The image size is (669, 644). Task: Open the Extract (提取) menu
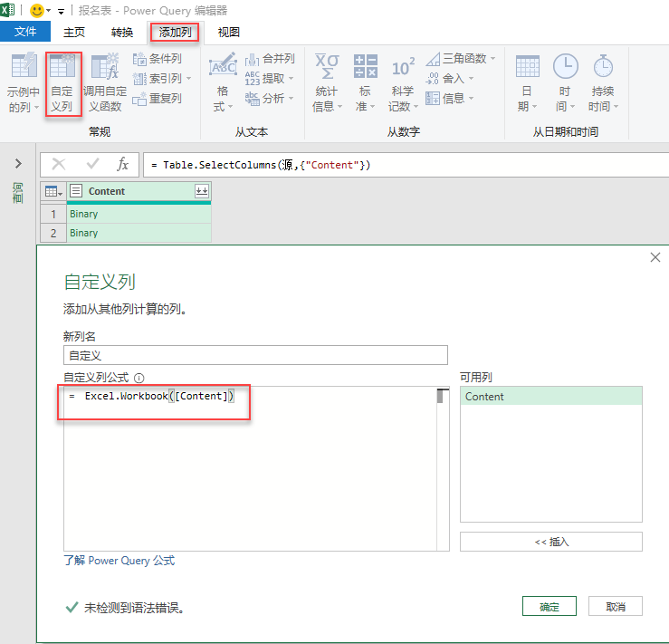tap(269, 79)
